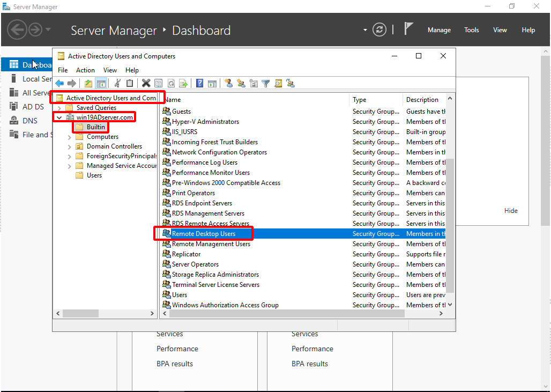This screenshot has width=551, height=392.
Task: Open the notifications flag icon
Action: pyautogui.click(x=408, y=29)
